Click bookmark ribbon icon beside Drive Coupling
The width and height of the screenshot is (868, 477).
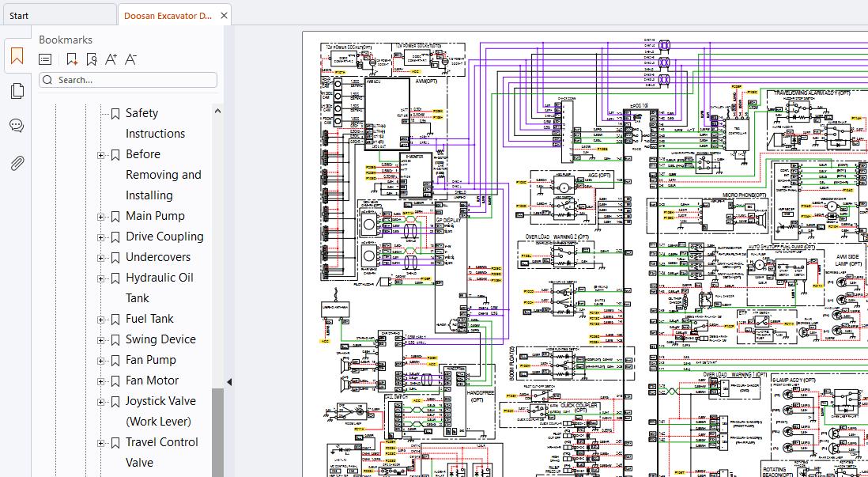[x=115, y=237]
